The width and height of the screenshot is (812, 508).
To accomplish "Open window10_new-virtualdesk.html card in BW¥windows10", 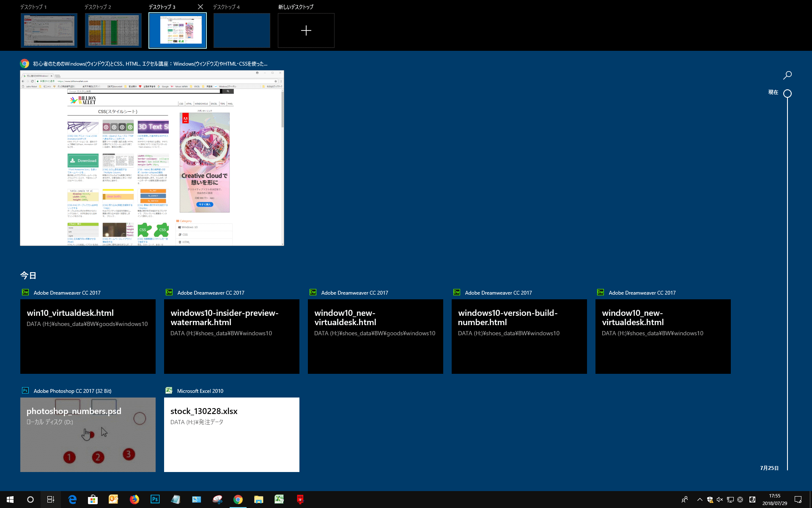I will click(x=663, y=337).
